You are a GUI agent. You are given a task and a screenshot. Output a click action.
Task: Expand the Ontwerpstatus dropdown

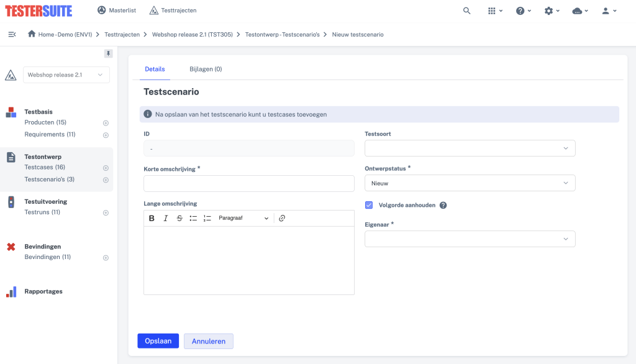point(470,183)
